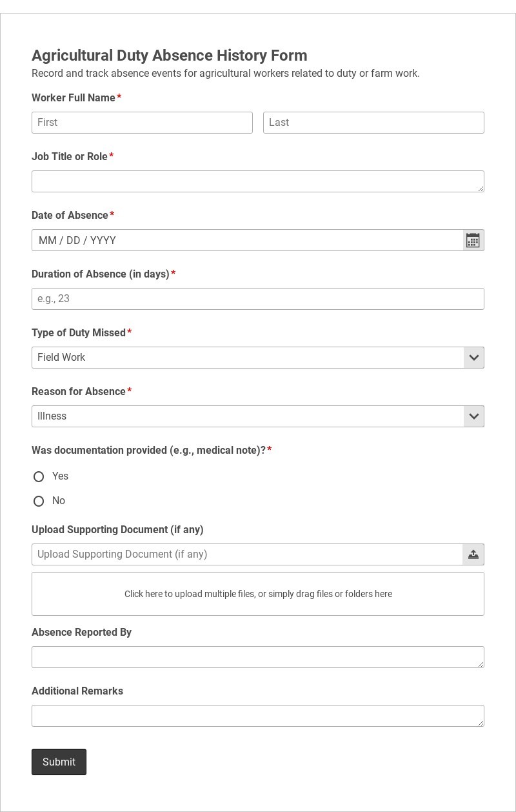
Task: Focus the Job Title or Role field
Action: 258,181
